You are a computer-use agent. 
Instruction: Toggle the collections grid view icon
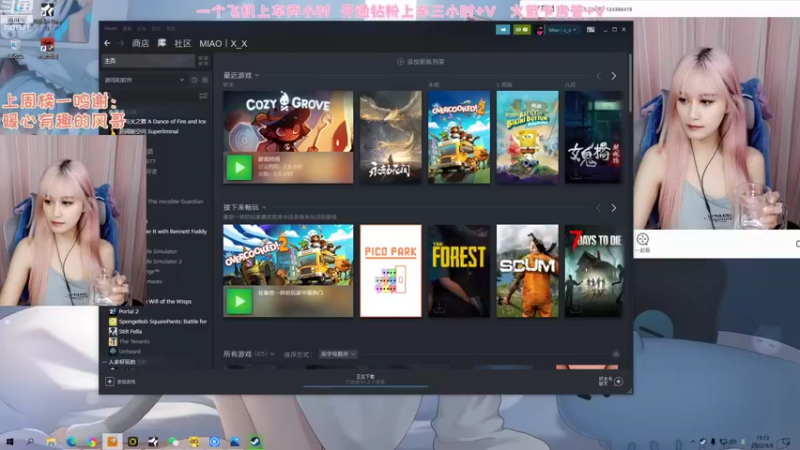(204, 61)
